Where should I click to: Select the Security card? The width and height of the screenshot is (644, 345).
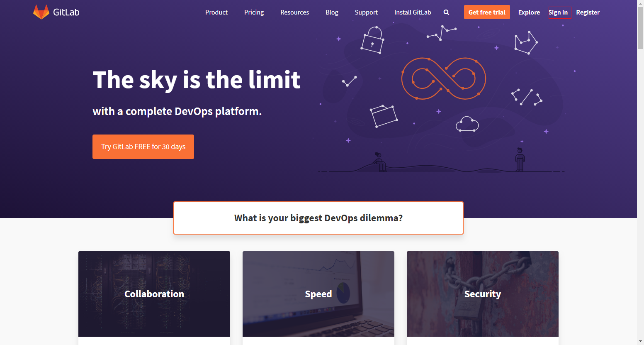coord(483,294)
